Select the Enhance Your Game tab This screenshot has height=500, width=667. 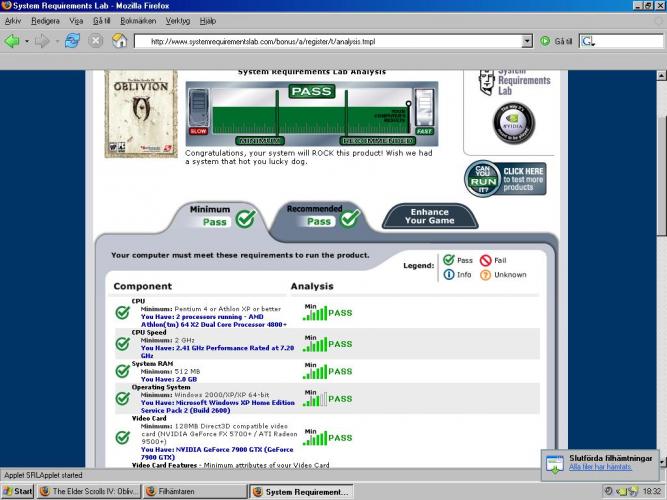(429, 215)
